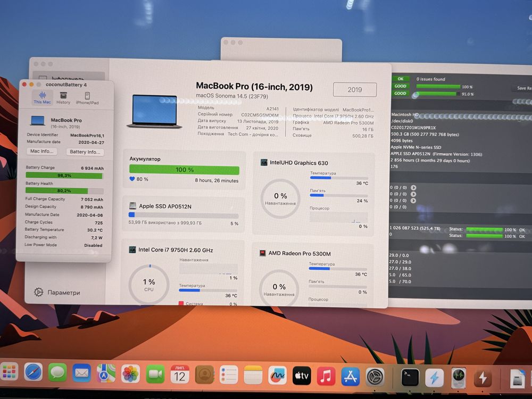Click the Акумулятор 100 % green bar
The height and width of the screenshot is (399, 532).
click(184, 170)
